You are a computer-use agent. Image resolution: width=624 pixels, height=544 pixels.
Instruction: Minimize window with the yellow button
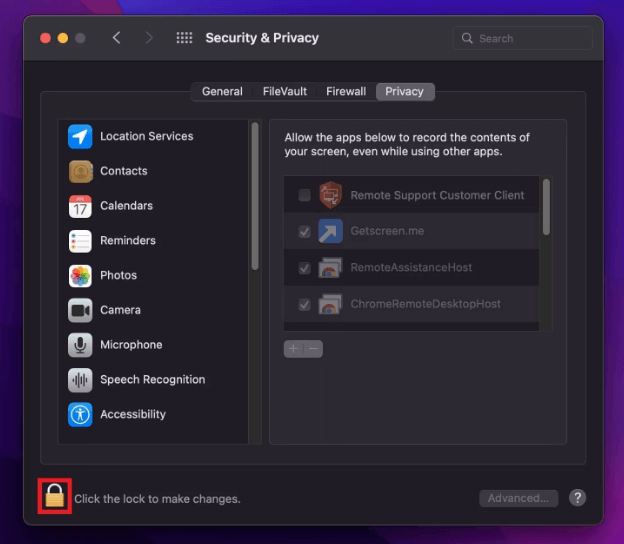tap(63, 38)
